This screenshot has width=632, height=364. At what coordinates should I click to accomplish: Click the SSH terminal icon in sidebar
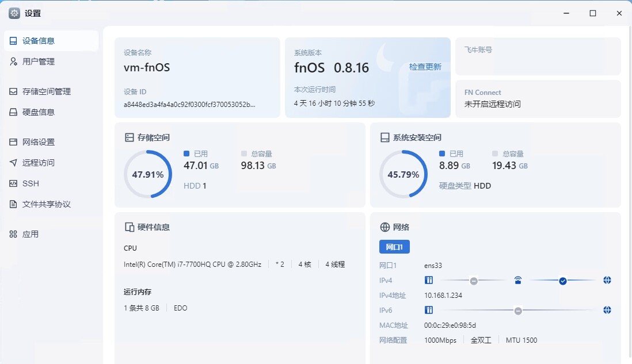coord(13,183)
